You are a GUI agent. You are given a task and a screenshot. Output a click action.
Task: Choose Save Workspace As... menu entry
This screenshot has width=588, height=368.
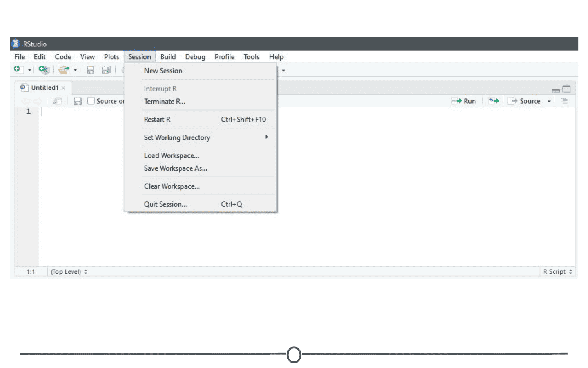coord(200,168)
